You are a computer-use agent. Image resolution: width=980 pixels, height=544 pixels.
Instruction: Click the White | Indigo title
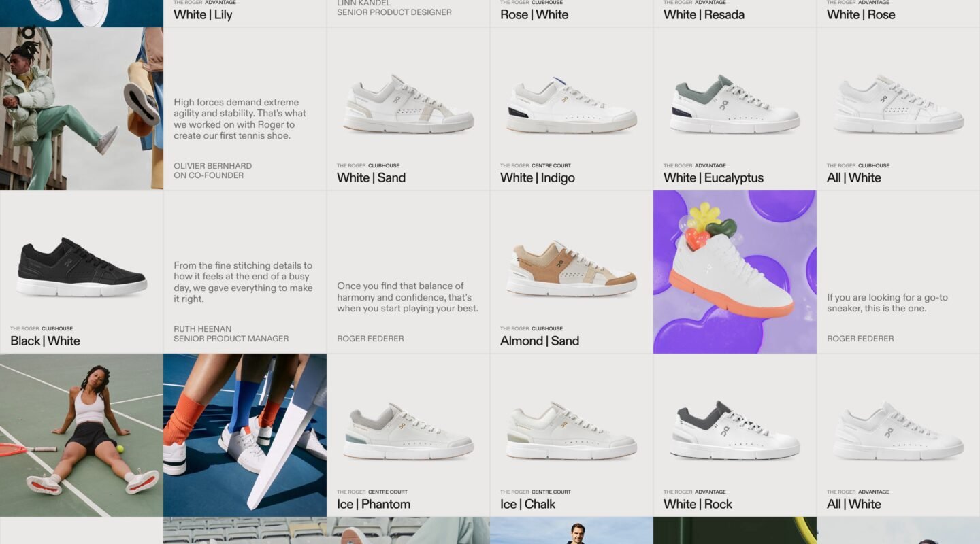[538, 177]
